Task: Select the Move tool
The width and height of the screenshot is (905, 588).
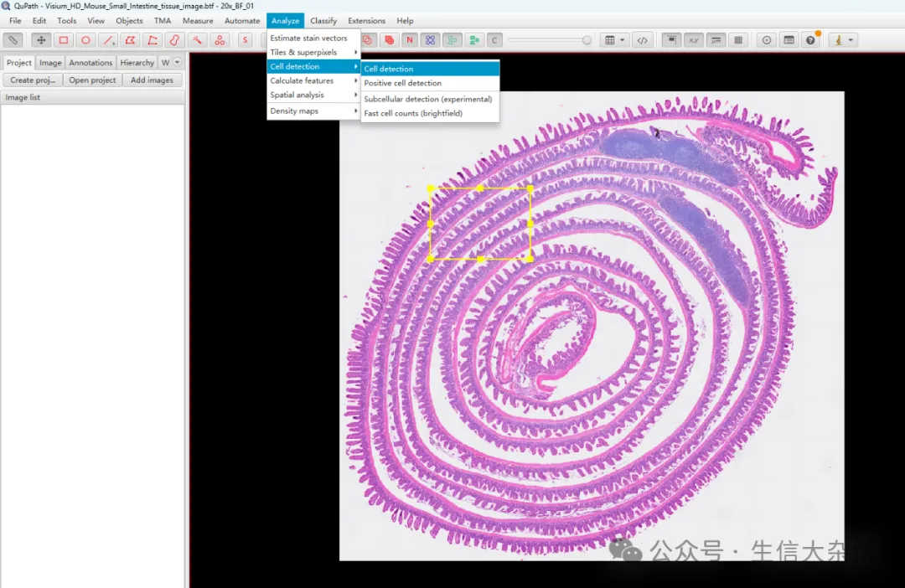Action: (x=41, y=40)
